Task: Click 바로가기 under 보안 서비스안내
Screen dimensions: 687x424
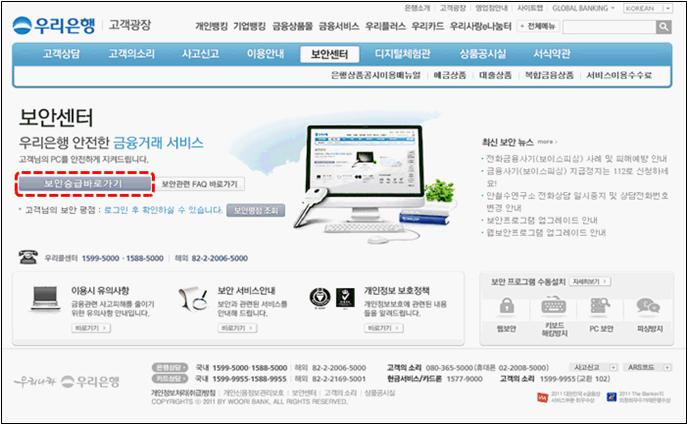Action: pos(237,328)
